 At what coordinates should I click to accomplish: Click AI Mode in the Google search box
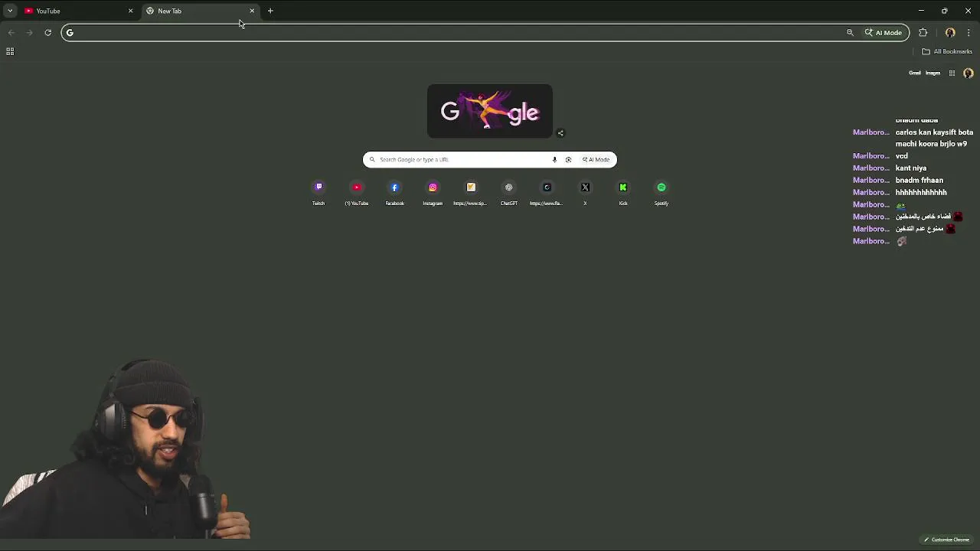click(x=596, y=160)
